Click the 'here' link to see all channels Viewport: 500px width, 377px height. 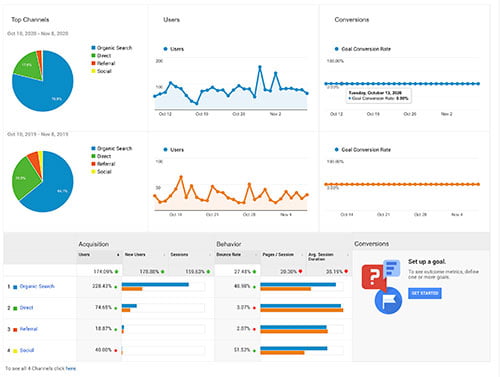71,368
